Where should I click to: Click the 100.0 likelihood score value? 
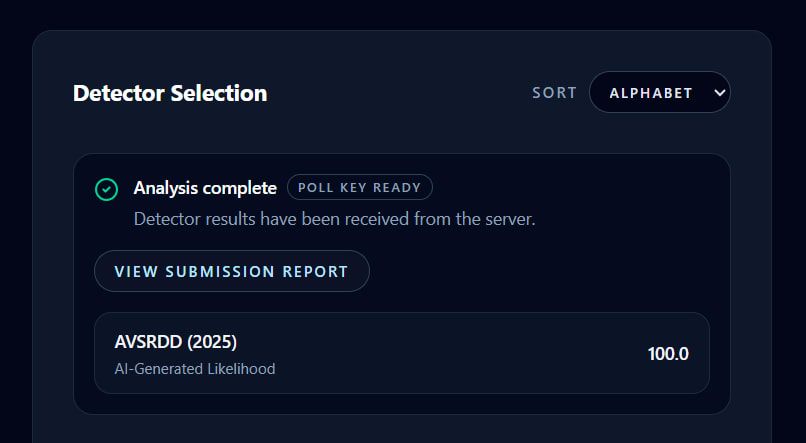pyautogui.click(x=668, y=353)
